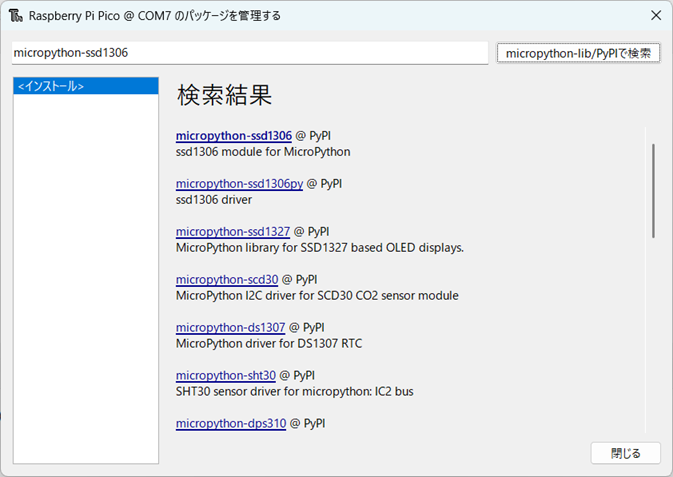Open the micropython-ssd1306py link
This screenshot has width=673, height=477.
[x=239, y=184]
